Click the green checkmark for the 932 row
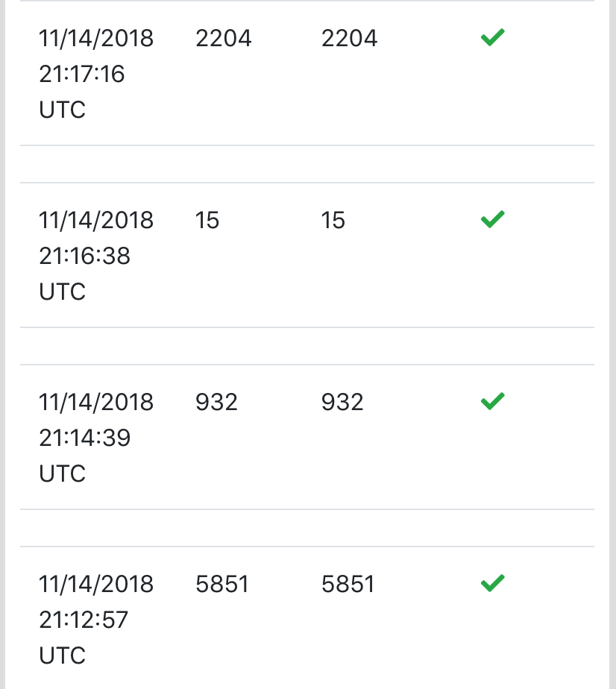 [492, 401]
